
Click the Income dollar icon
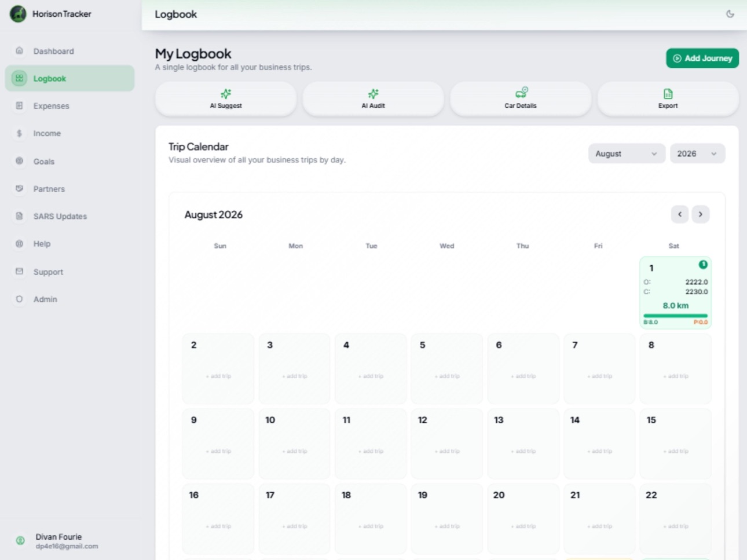(20, 133)
